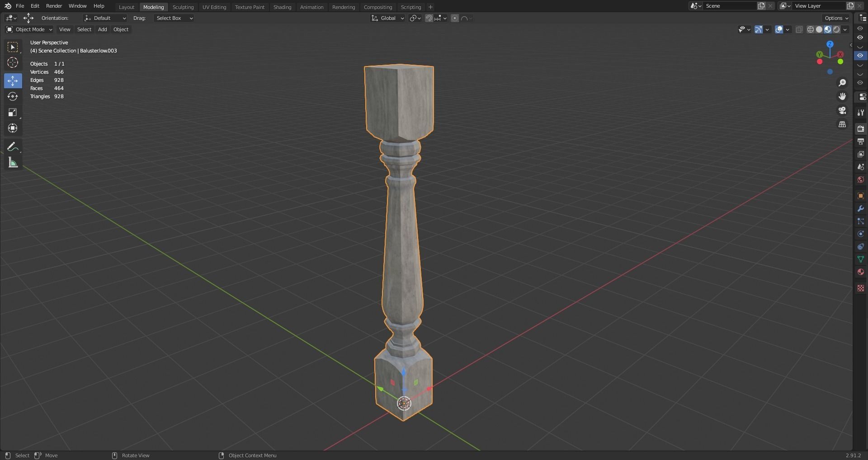Viewport: 868px width, 460px height.
Task: Open the Texture properties checker tab
Action: 861,288
